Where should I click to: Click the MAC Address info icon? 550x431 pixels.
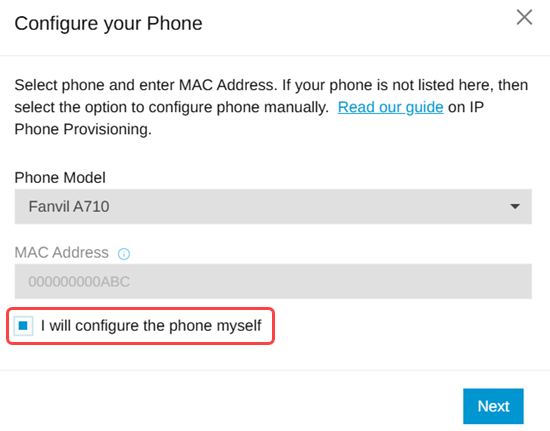(x=124, y=254)
